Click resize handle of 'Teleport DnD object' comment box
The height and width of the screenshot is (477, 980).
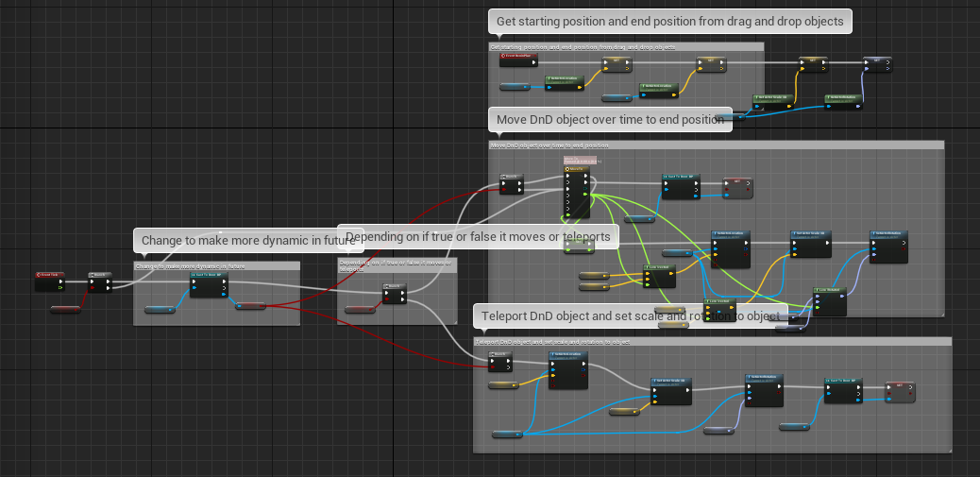click(948, 449)
